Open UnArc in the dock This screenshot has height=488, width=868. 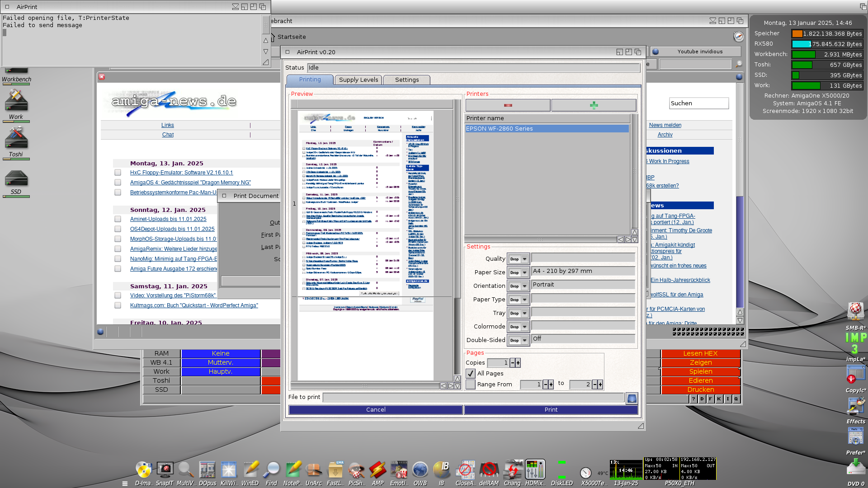point(314,470)
